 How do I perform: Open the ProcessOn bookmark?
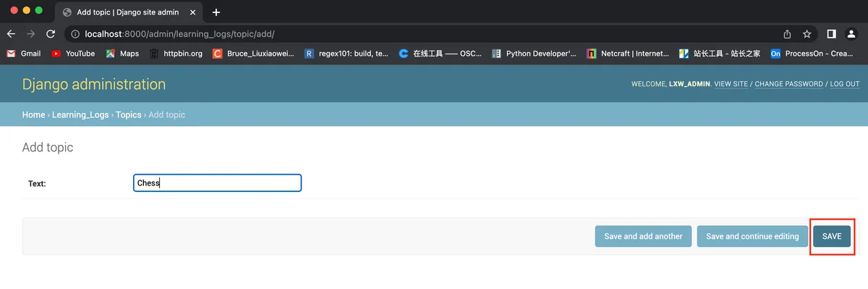812,54
